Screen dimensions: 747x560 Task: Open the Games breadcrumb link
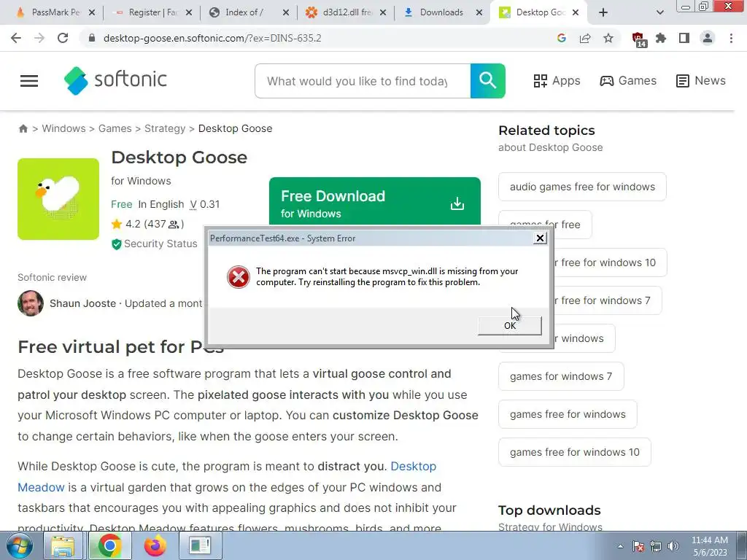coord(115,128)
